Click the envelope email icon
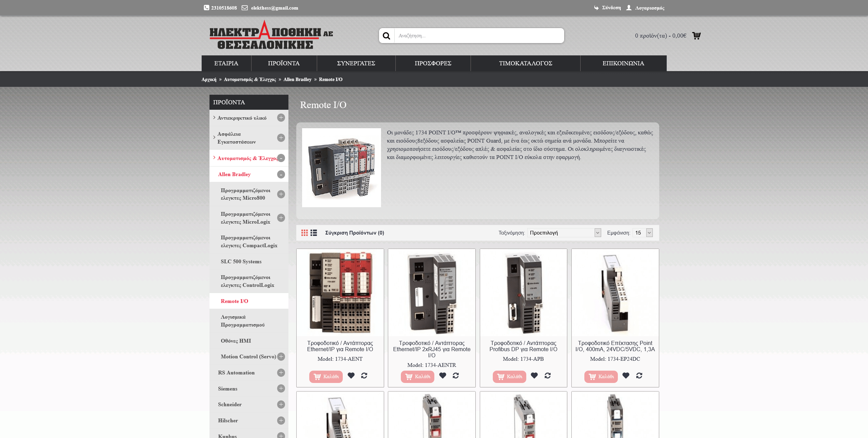This screenshot has width=868, height=438. click(245, 8)
